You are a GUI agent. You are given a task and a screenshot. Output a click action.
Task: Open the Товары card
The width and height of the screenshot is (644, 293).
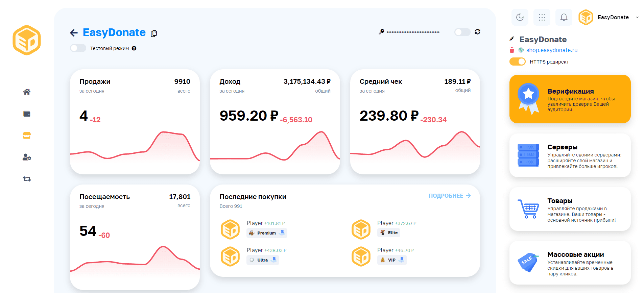pos(570,209)
